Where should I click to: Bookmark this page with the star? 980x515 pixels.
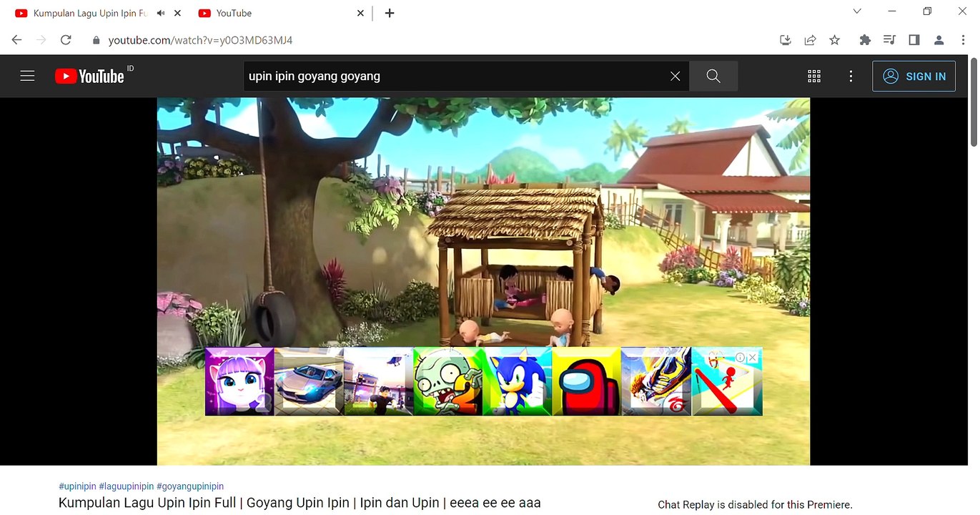(834, 40)
